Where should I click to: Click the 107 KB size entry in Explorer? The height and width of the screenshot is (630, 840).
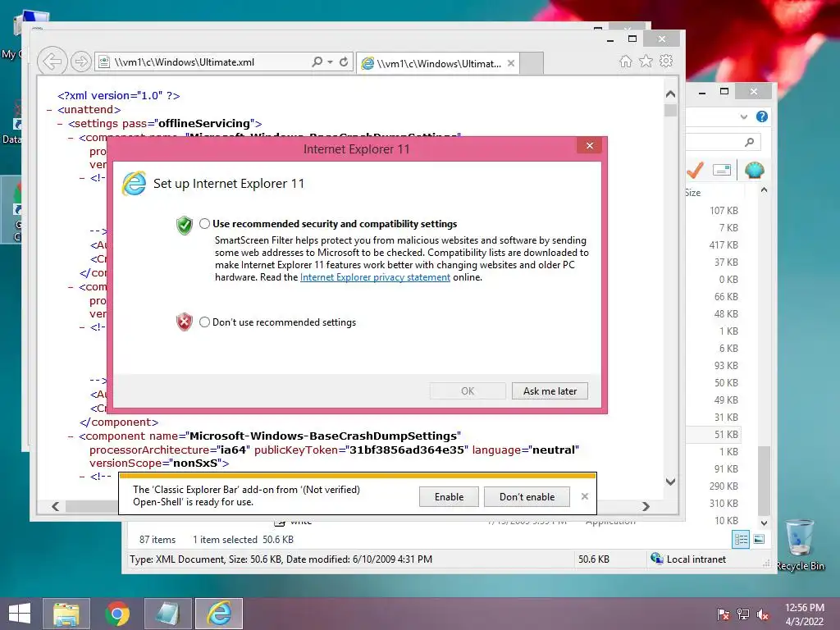[724, 211]
